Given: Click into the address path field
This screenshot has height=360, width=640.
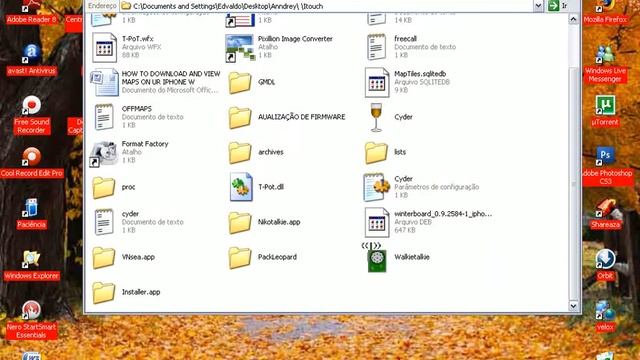Looking at the screenshot, I should point(327,6).
